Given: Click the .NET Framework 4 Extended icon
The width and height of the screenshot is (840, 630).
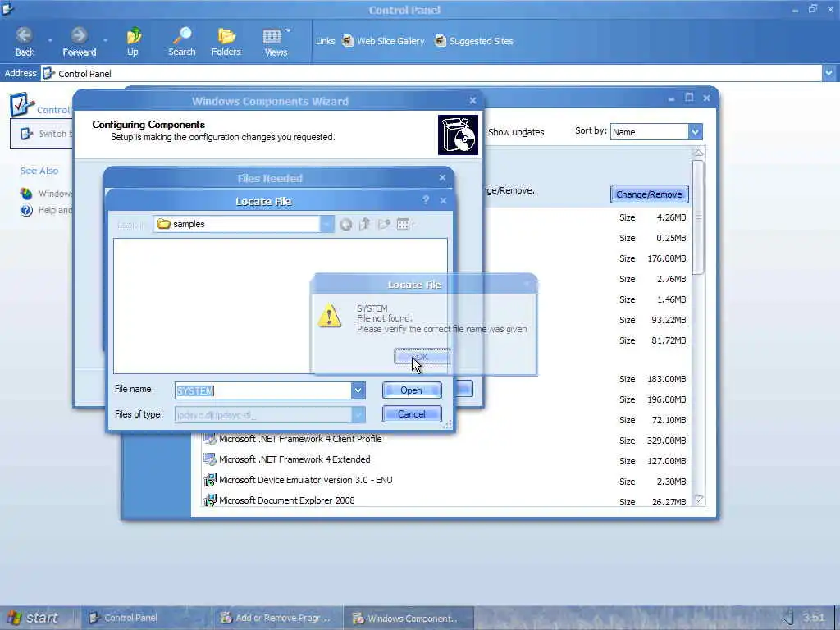Looking at the screenshot, I should (x=209, y=459).
